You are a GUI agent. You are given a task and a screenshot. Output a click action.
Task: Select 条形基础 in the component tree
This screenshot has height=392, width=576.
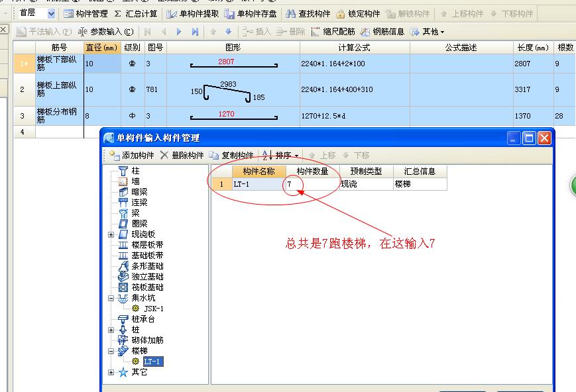pos(147,266)
